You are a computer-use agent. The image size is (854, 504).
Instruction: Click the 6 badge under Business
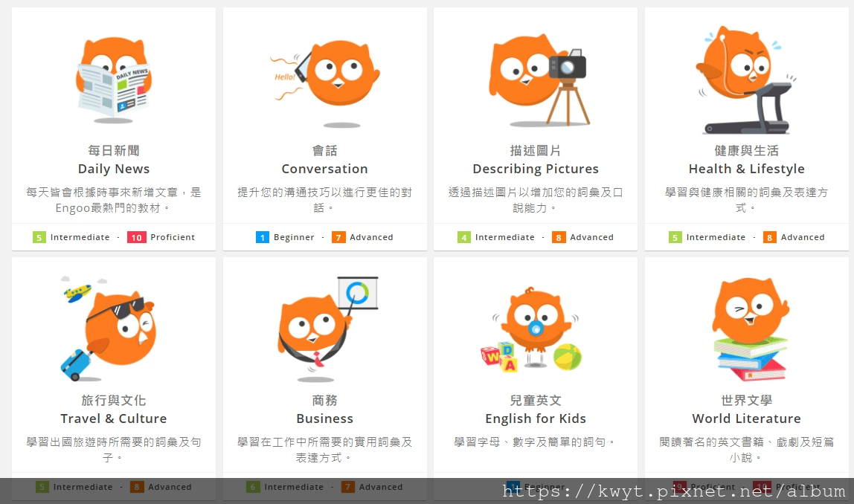click(x=253, y=487)
